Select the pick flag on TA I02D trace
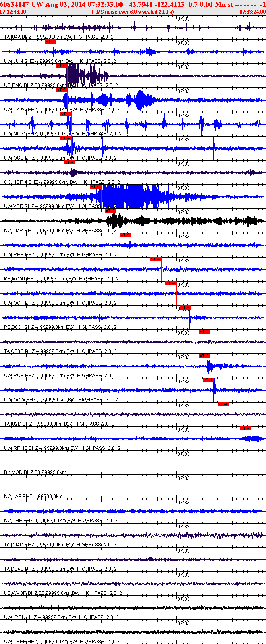 pyautogui.click(x=223, y=404)
